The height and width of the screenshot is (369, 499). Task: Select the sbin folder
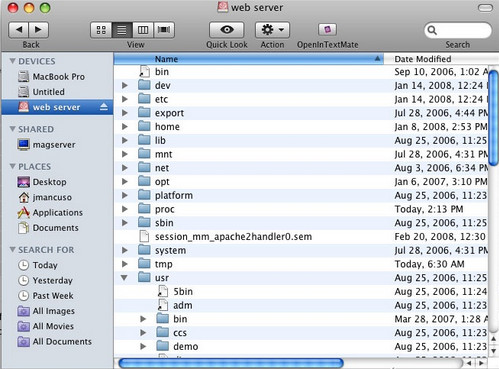(301, 223)
